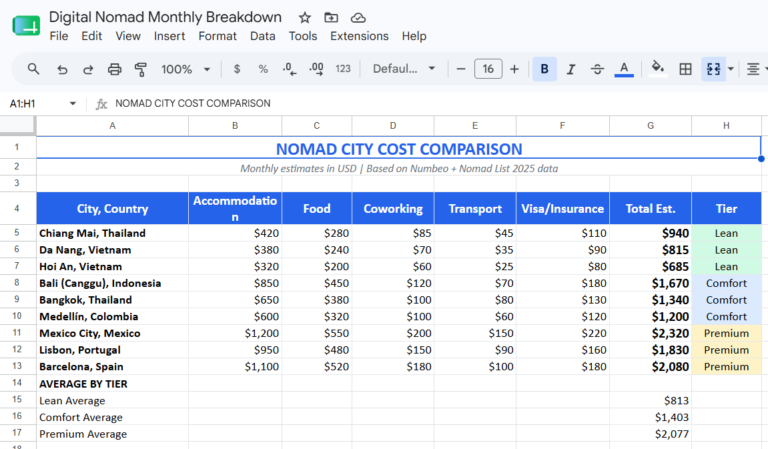This screenshot has width=768, height=449.
Task: Toggle strikethrough formatting
Action: pos(597,69)
